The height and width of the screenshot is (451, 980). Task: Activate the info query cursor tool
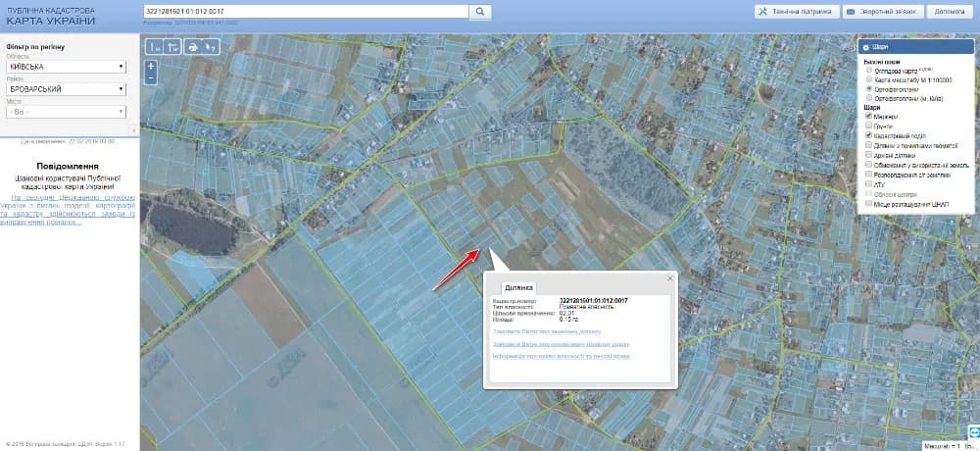pos(211,47)
